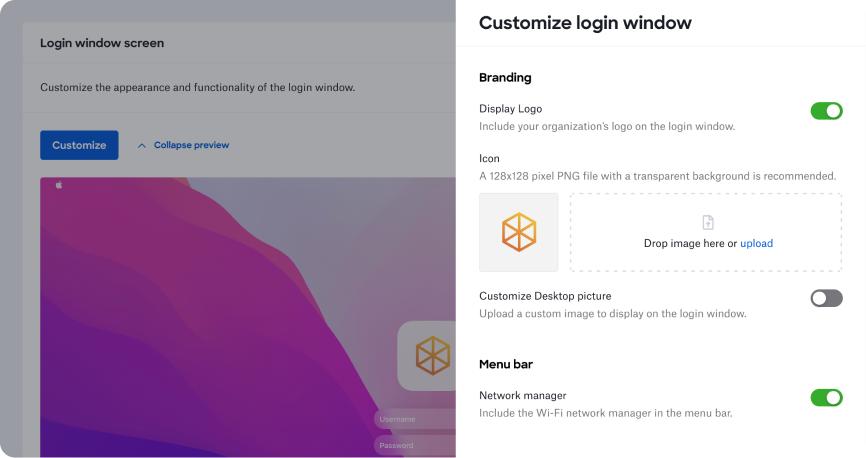Click the Username field in the preview
This screenshot has height=458, width=866.
(415, 419)
